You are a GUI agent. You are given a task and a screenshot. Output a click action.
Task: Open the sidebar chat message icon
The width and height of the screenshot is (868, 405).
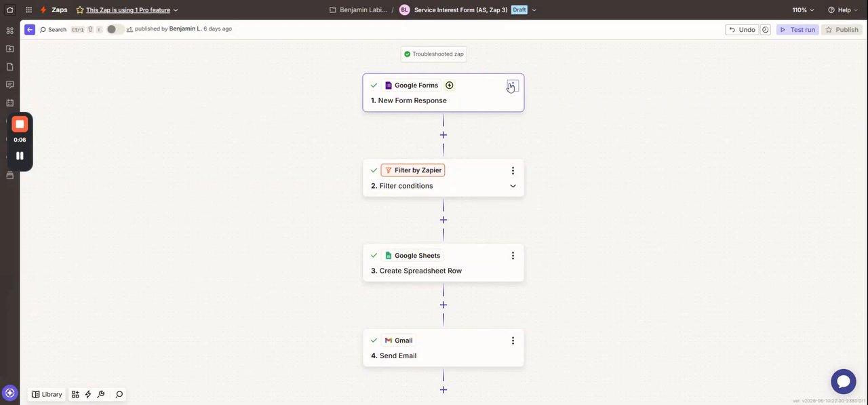9,85
